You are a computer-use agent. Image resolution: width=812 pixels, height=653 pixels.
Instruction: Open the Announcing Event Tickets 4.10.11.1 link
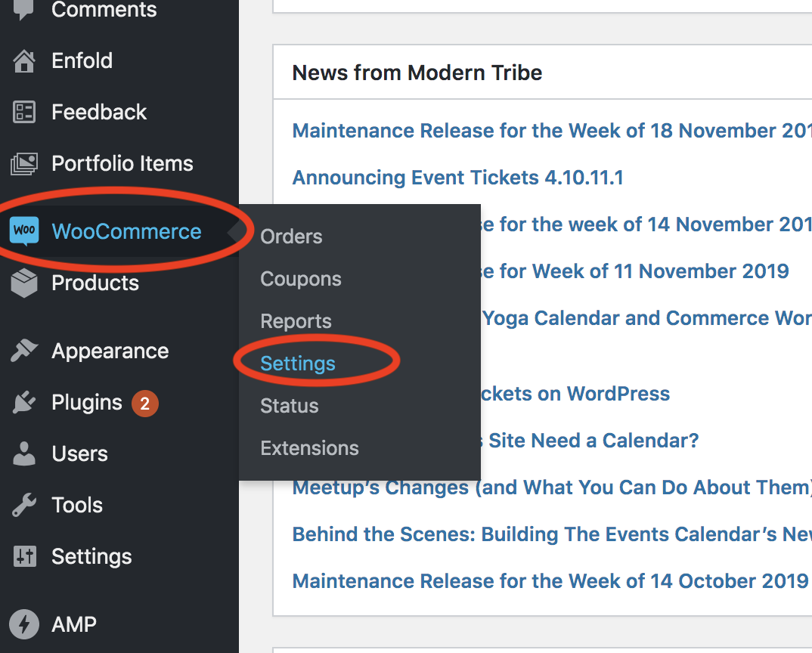click(x=457, y=178)
